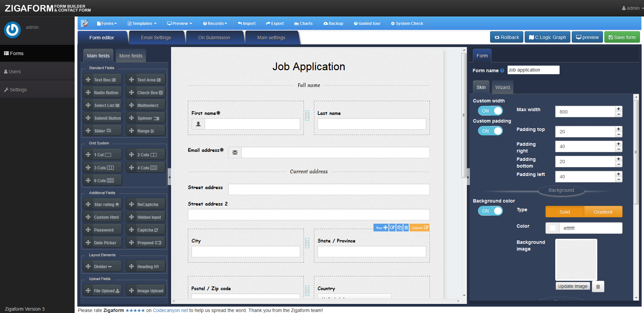
Task: Toggle off the Custom width switch
Action: [x=490, y=110]
